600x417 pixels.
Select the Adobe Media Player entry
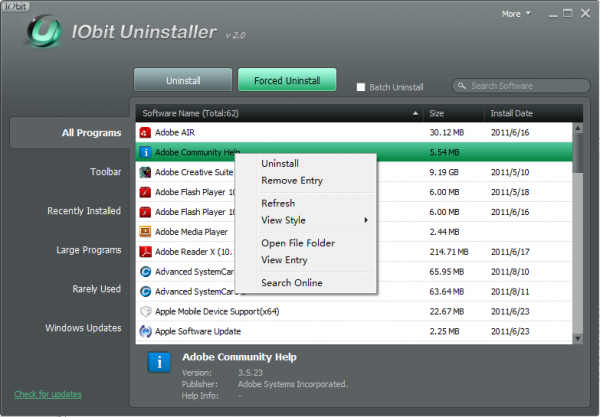pyautogui.click(x=191, y=232)
